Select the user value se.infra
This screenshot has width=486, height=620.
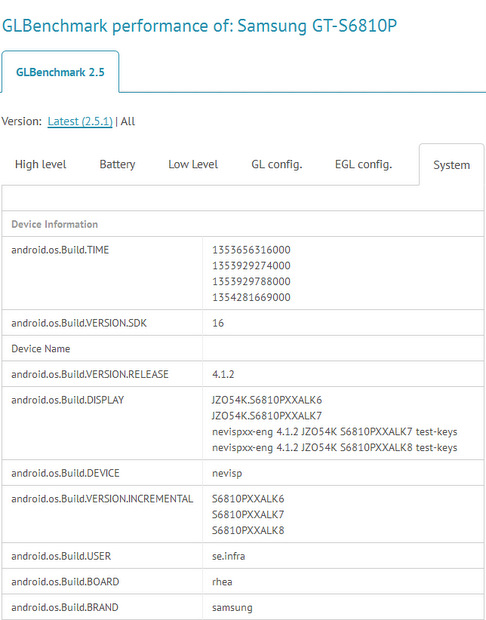point(229,556)
